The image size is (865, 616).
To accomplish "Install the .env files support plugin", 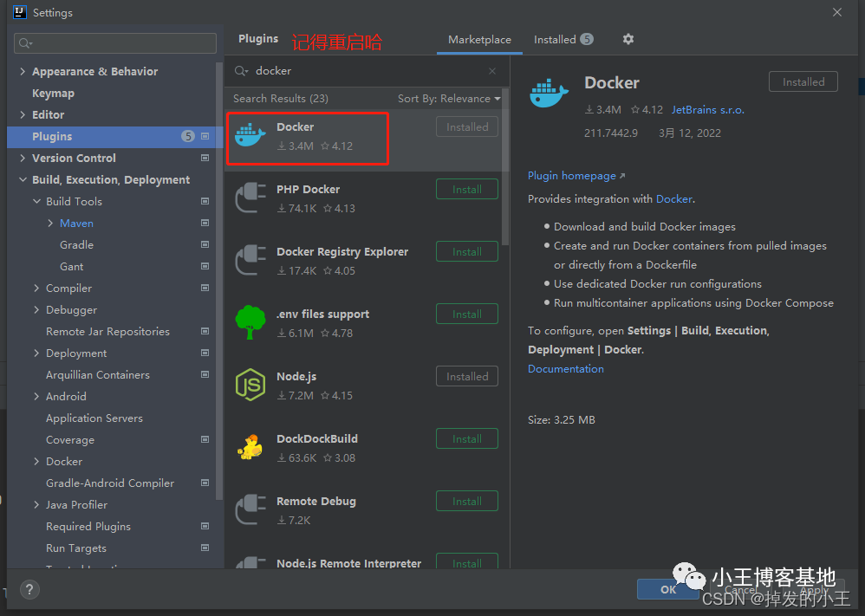I will (466, 314).
